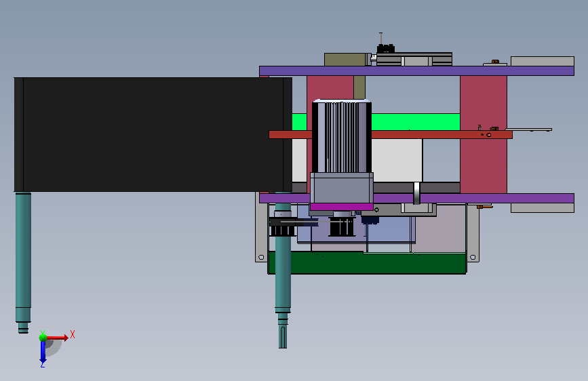Select the ribbed silver motor body
Screen dimensions: 588x381
click(342, 136)
